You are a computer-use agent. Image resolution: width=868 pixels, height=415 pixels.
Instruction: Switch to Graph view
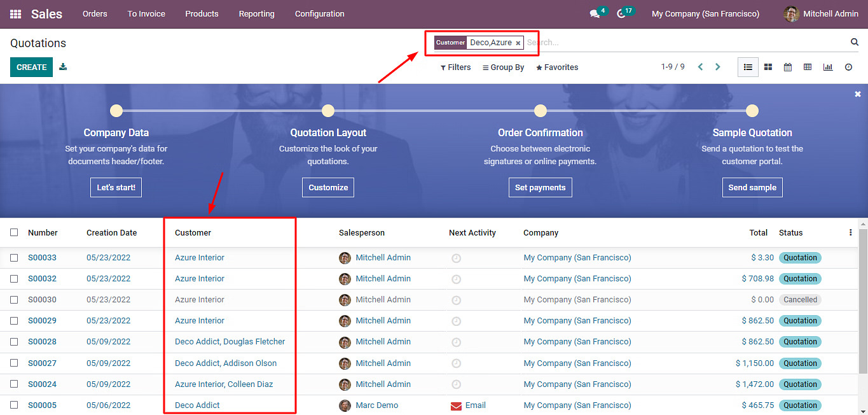(x=828, y=67)
